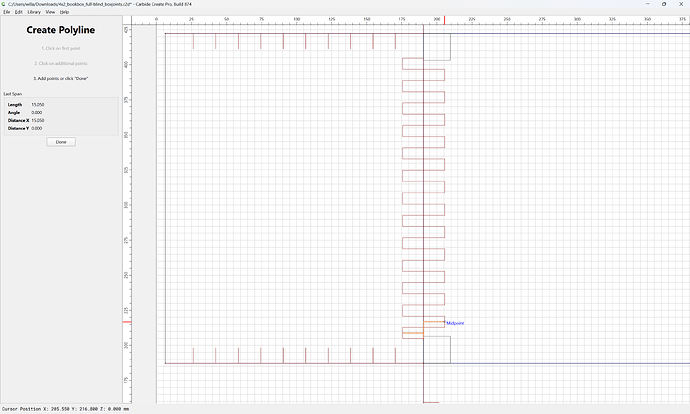
Task: Open the File menu
Action: click(x=7, y=12)
